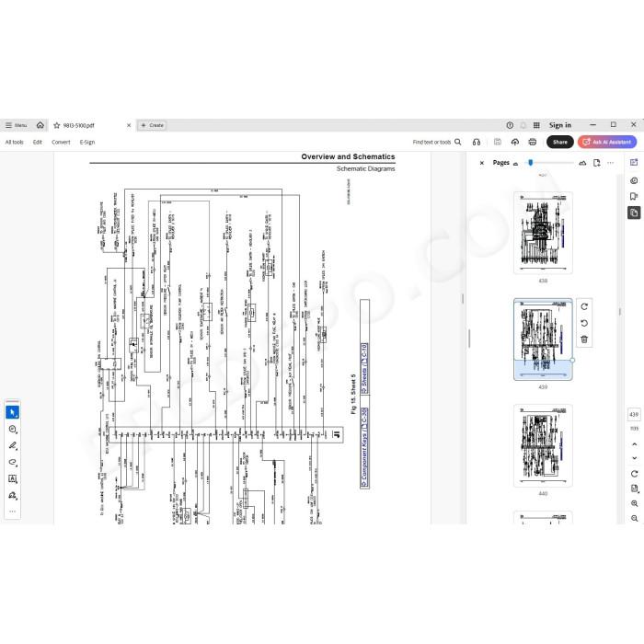This screenshot has width=644, height=644.
Task: Delete page 439 with trash icon
Action: (584, 339)
